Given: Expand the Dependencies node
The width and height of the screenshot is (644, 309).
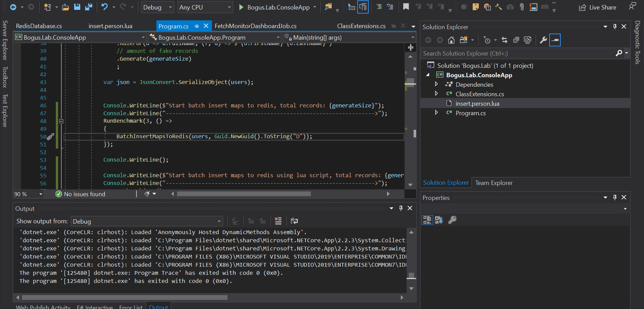Looking at the screenshot, I should 436,84.
